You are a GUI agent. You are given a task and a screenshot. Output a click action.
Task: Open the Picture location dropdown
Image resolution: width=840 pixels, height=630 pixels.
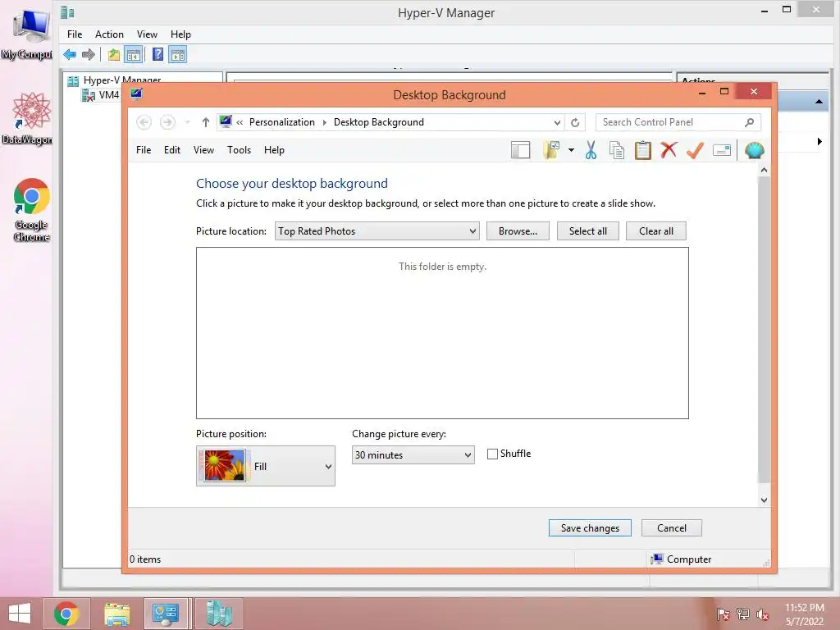(x=377, y=231)
